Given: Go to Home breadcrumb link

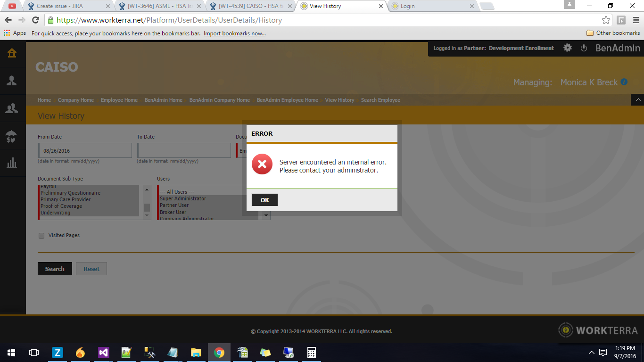Looking at the screenshot, I should click(x=44, y=100).
